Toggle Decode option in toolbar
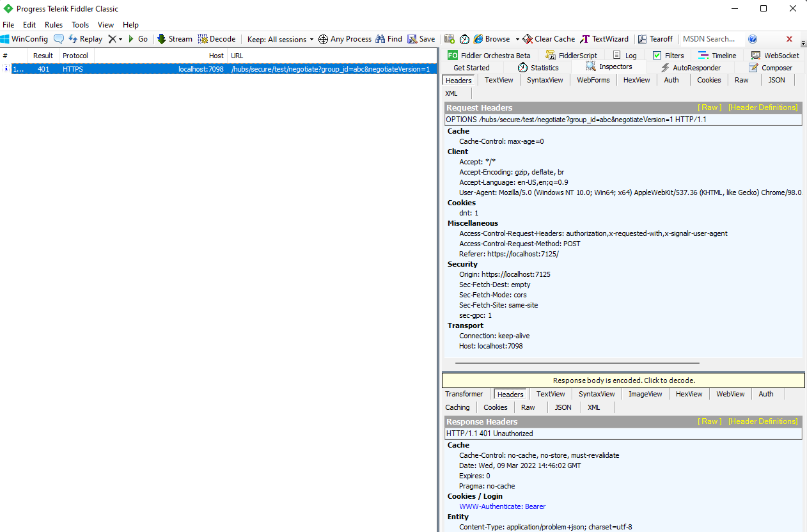This screenshot has width=807, height=532. 217,39
